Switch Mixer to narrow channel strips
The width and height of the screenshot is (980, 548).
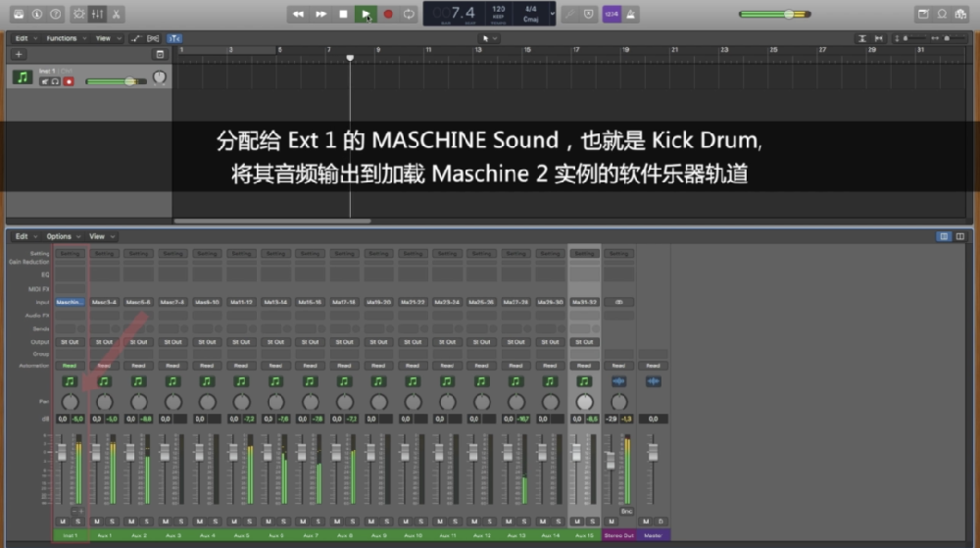tap(944, 237)
